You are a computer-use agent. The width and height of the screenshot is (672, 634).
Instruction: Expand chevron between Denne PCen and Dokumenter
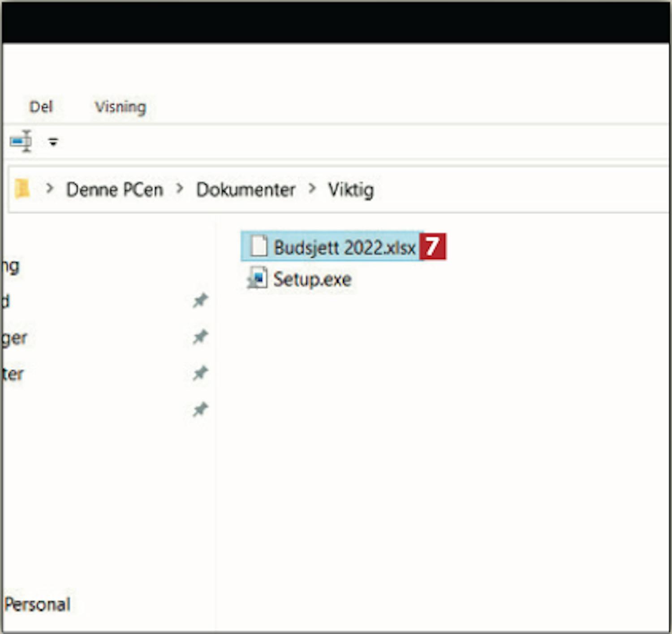180,189
